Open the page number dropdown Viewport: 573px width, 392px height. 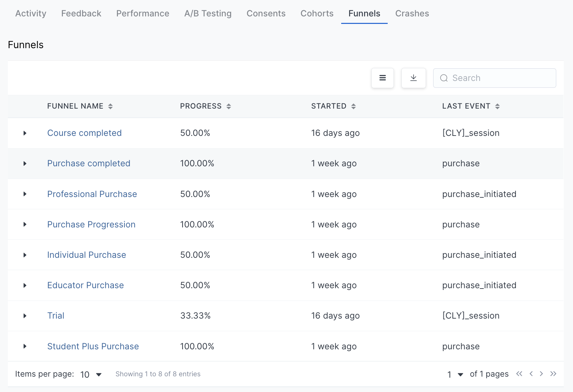click(455, 375)
